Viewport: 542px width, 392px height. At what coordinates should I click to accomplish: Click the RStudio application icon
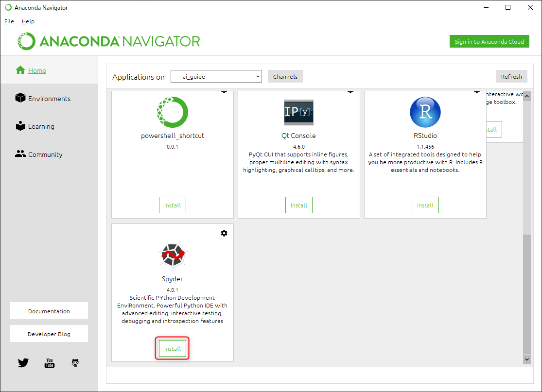click(425, 112)
